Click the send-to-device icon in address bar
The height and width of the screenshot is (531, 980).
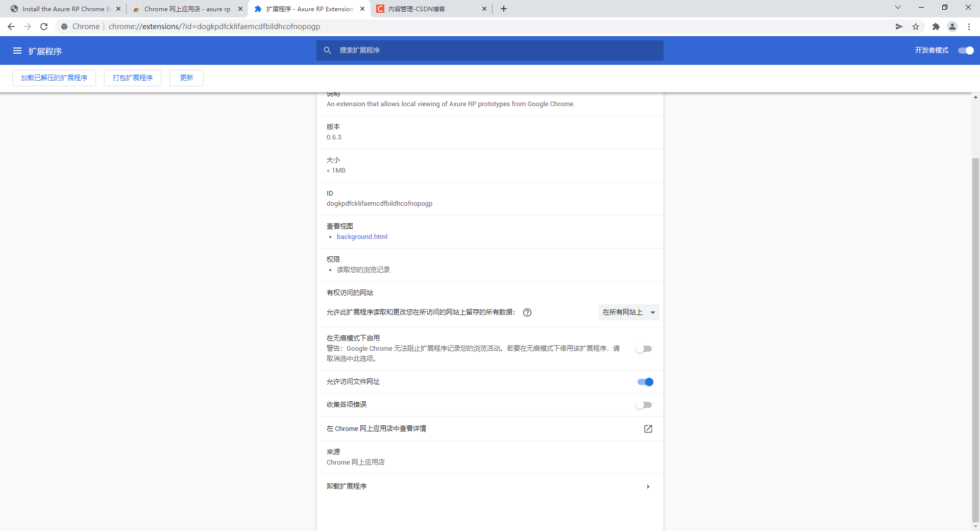click(899, 27)
